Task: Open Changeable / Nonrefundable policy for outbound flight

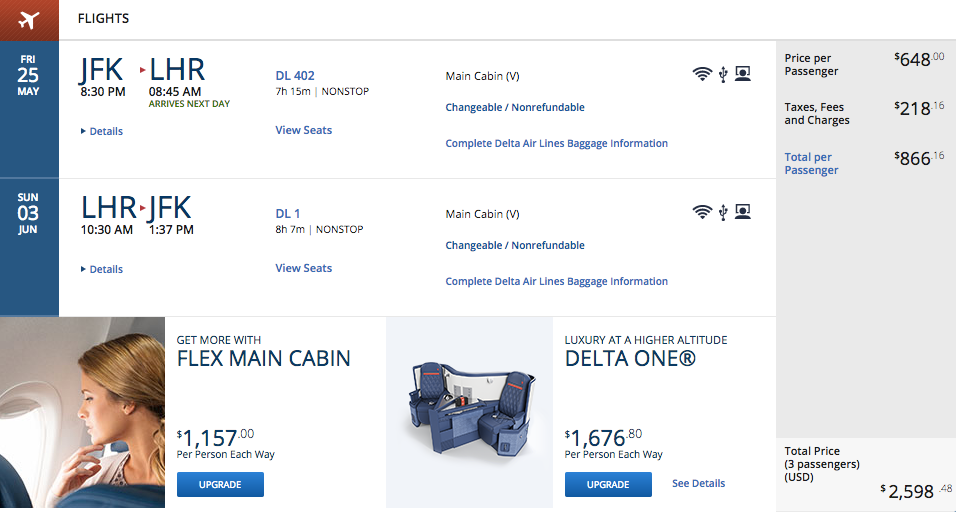Action: (515, 107)
